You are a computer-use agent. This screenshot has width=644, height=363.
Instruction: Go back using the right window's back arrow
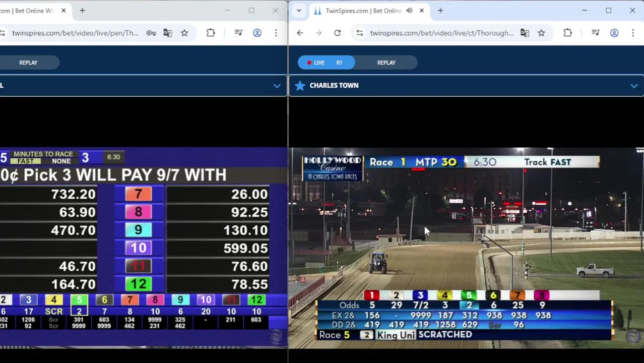(x=300, y=33)
